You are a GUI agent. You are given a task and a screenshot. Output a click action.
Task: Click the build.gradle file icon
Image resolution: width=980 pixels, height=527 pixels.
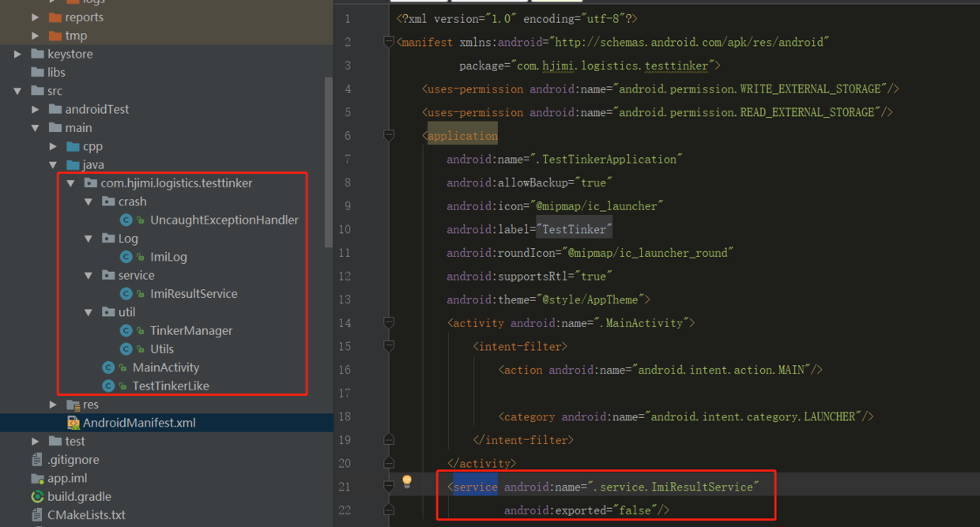point(37,496)
